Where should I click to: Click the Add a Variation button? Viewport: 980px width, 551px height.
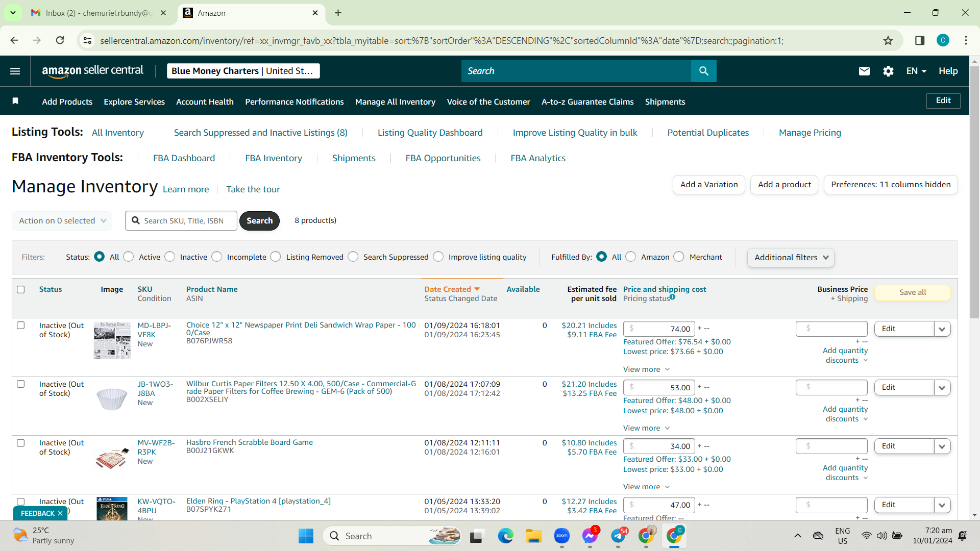point(709,185)
